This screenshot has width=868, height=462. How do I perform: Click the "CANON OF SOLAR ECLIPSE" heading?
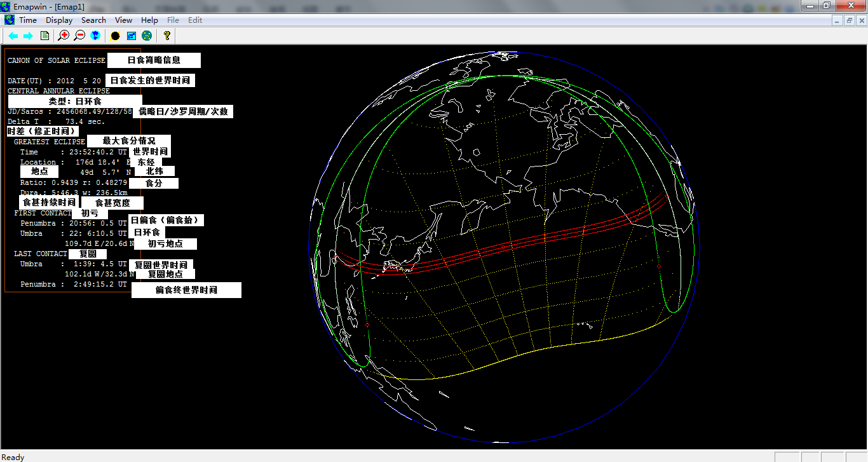[57, 60]
